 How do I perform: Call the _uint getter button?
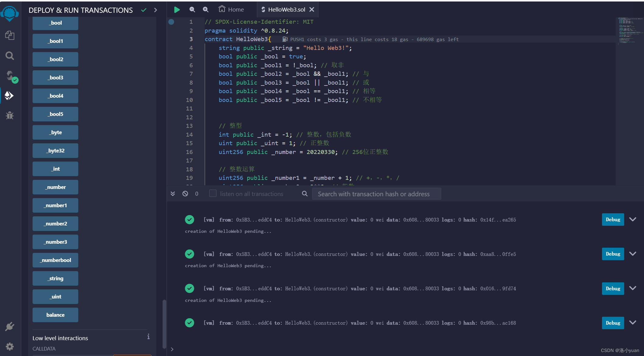(x=55, y=297)
